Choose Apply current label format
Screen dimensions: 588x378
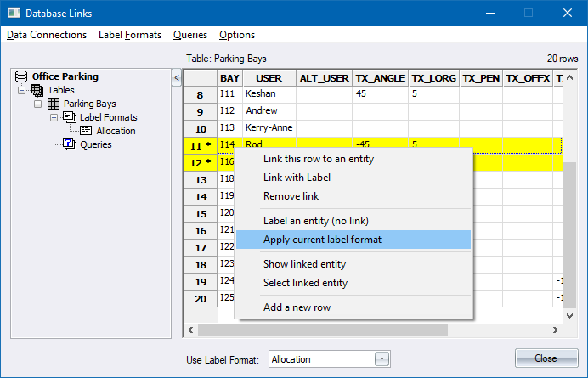point(322,240)
